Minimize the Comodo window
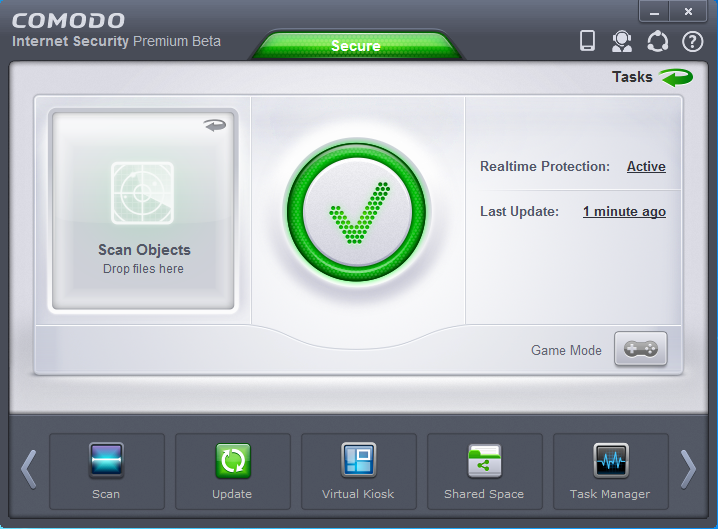Image resolution: width=718 pixels, height=529 pixels. pyautogui.click(x=654, y=11)
